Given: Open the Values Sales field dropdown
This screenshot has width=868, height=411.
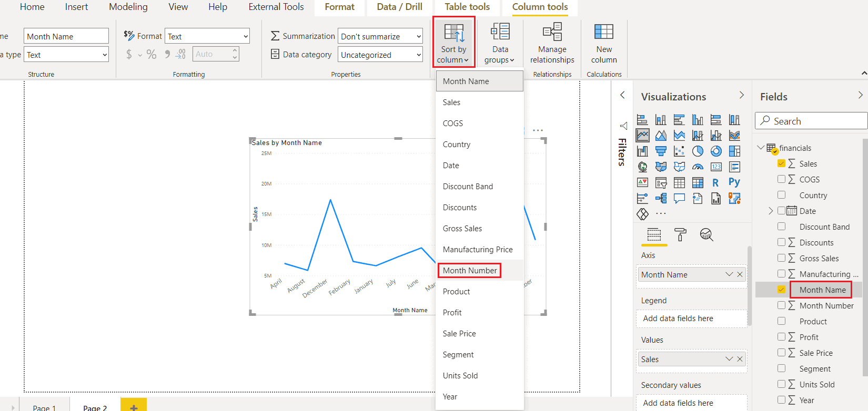Looking at the screenshot, I should [729, 359].
